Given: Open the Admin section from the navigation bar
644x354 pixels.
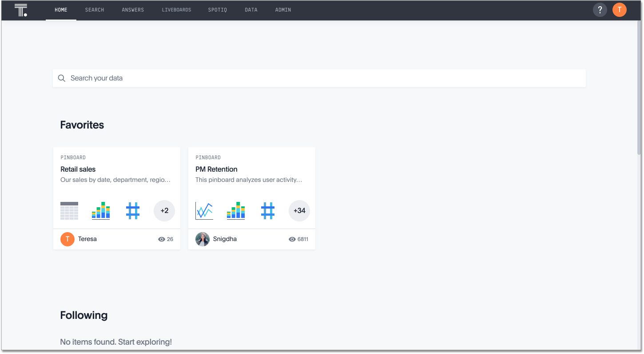Looking at the screenshot, I should tap(283, 9).
